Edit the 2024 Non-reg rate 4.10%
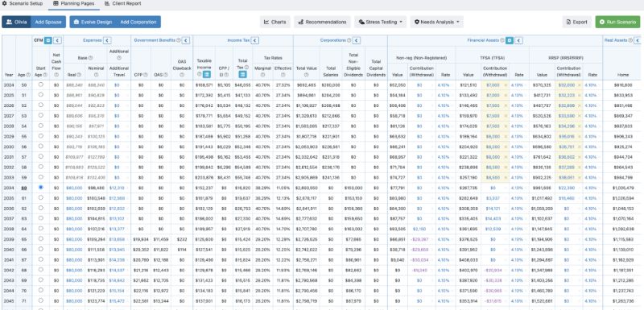The image size is (644, 310). coord(444,85)
